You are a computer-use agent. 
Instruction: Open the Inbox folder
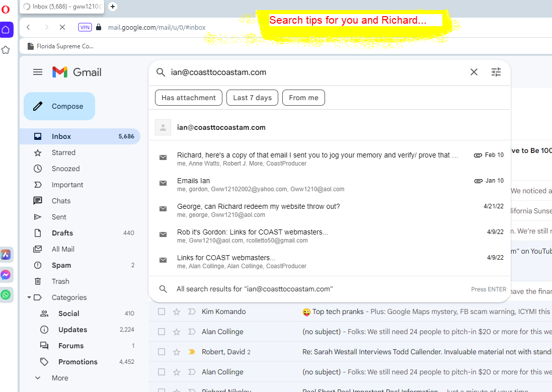click(x=80, y=136)
